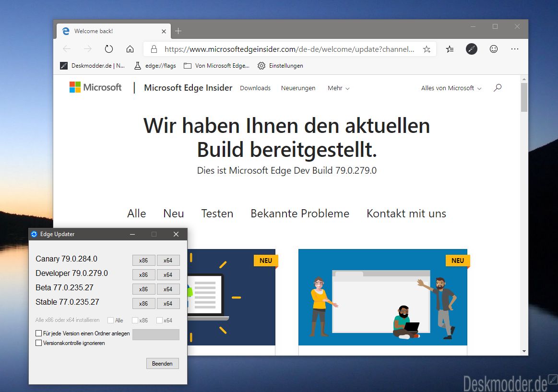Click the padlock site info icon

[x=154, y=49]
